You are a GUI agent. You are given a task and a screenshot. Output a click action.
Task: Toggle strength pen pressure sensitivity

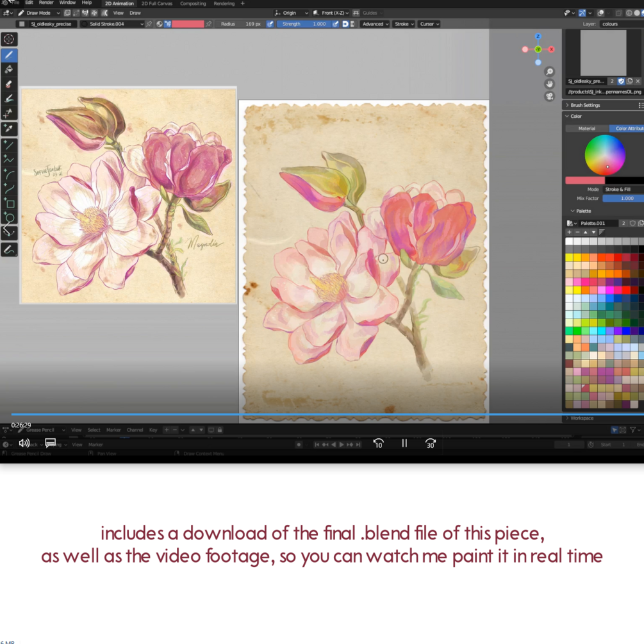(336, 24)
